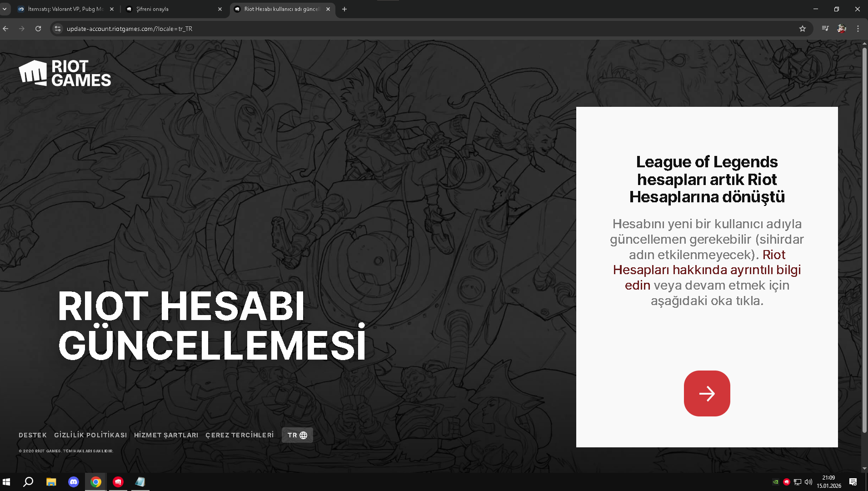The width and height of the screenshot is (868, 491).
Task: Go back to the previous page
Action: click(x=6, y=29)
